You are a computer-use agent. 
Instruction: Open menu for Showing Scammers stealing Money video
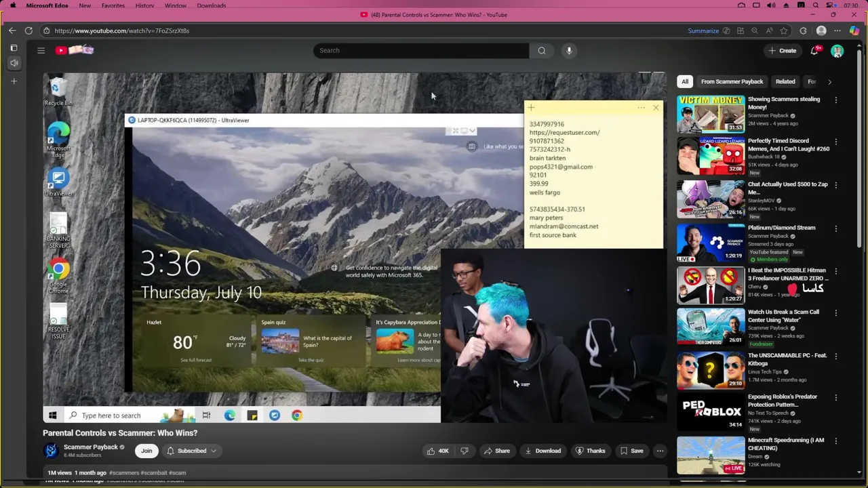(x=835, y=100)
